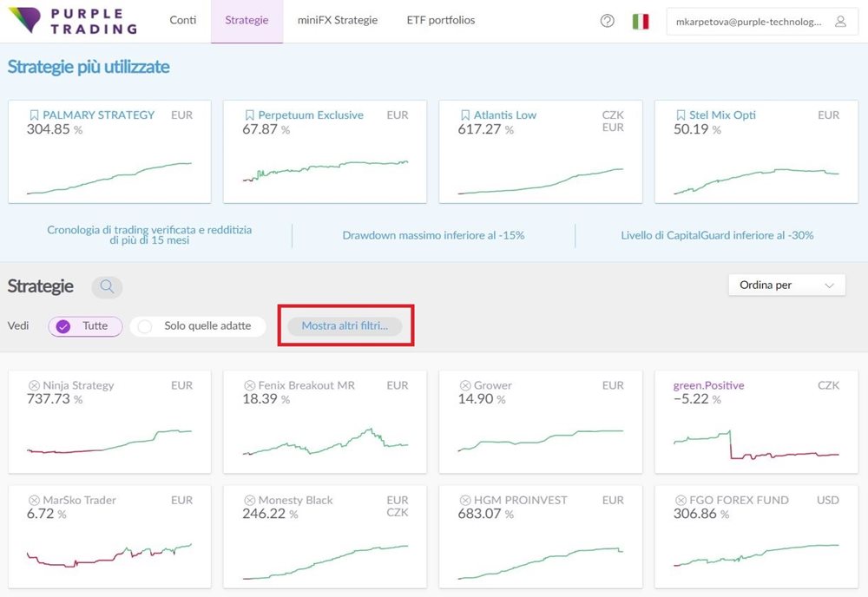Click the crossed-circle icon beside Monesty Black
Screen dimensions: 868x597
pyautogui.click(x=250, y=500)
